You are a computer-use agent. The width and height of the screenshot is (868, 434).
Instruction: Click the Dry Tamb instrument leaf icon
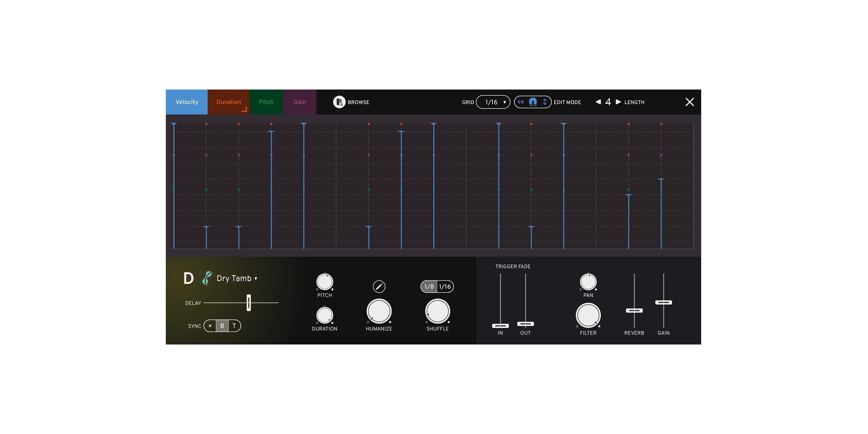tap(207, 278)
